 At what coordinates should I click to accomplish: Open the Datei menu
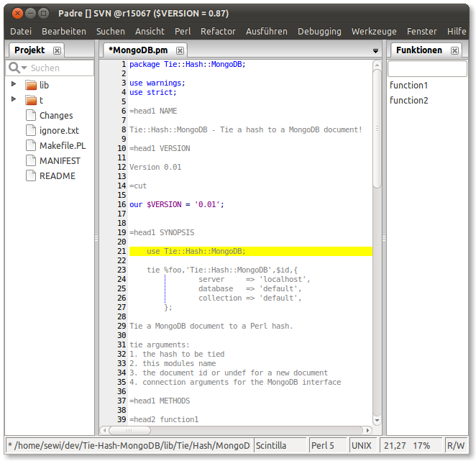[x=21, y=31]
